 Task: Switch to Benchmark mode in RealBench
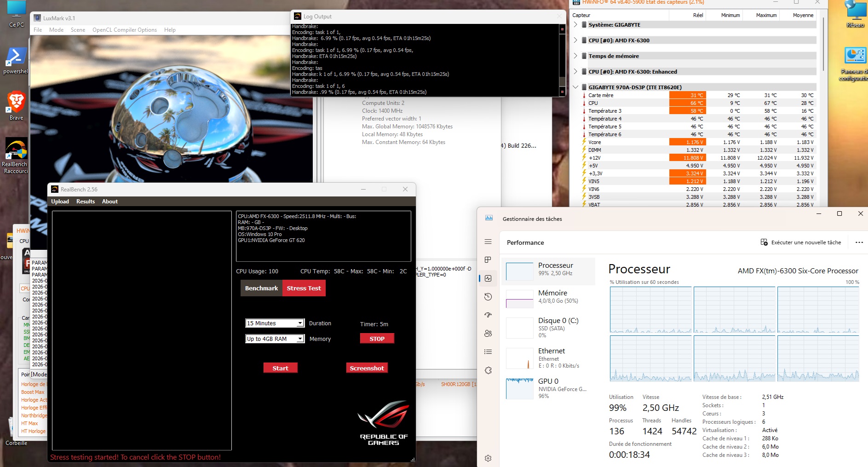261,288
